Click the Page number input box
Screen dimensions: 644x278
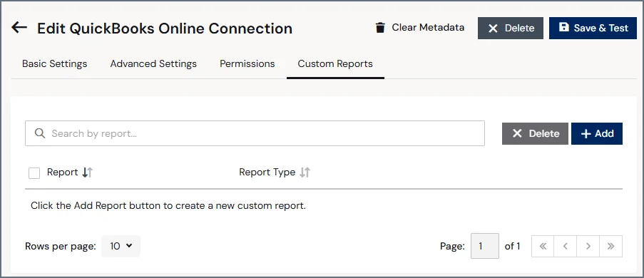pos(485,247)
